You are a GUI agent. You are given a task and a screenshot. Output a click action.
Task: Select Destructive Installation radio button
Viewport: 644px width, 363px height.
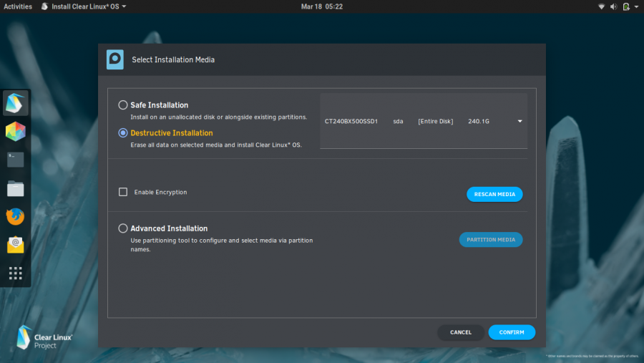click(x=123, y=132)
